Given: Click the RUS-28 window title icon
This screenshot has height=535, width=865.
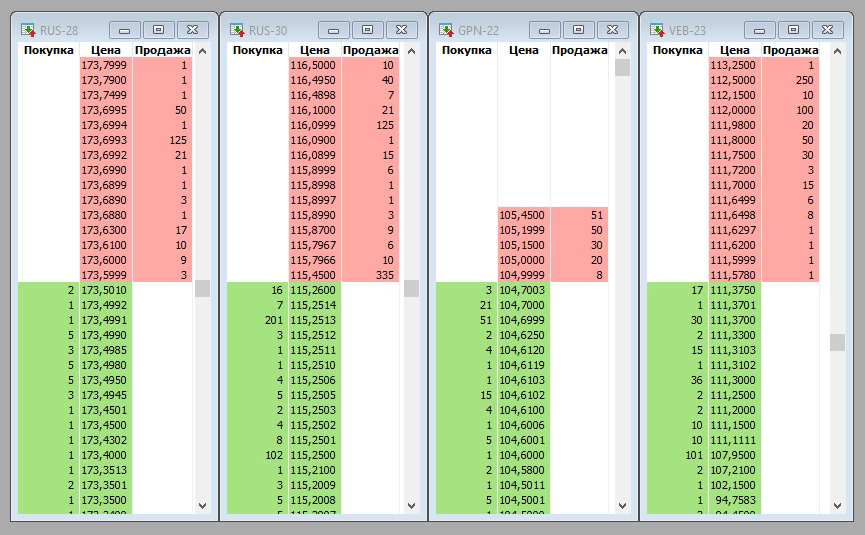Looking at the screenshot, I should point(28,30).
